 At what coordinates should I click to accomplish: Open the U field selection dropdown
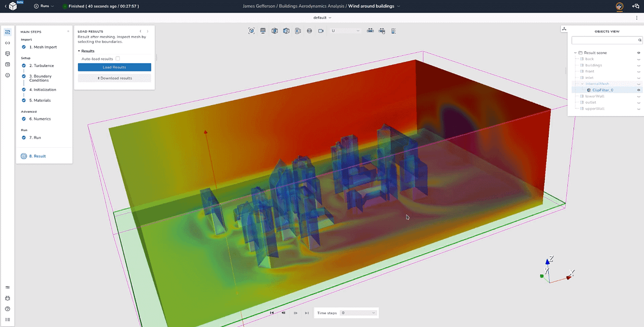pyautogui.click(x=346, y=31)
